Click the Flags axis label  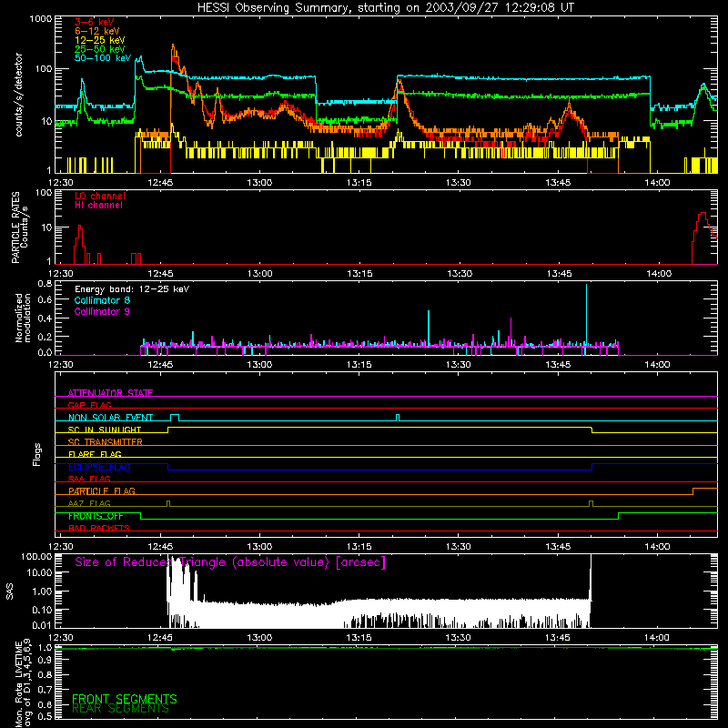click(37, 454)
